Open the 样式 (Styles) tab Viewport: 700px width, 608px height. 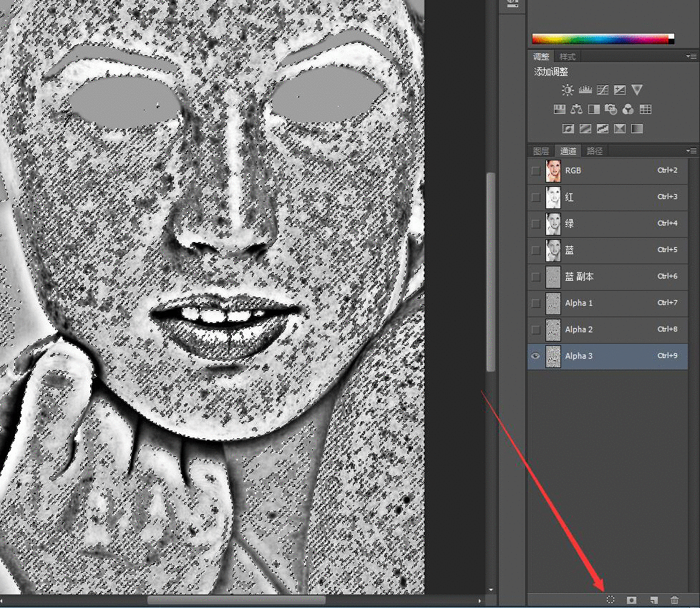[568, 57]
